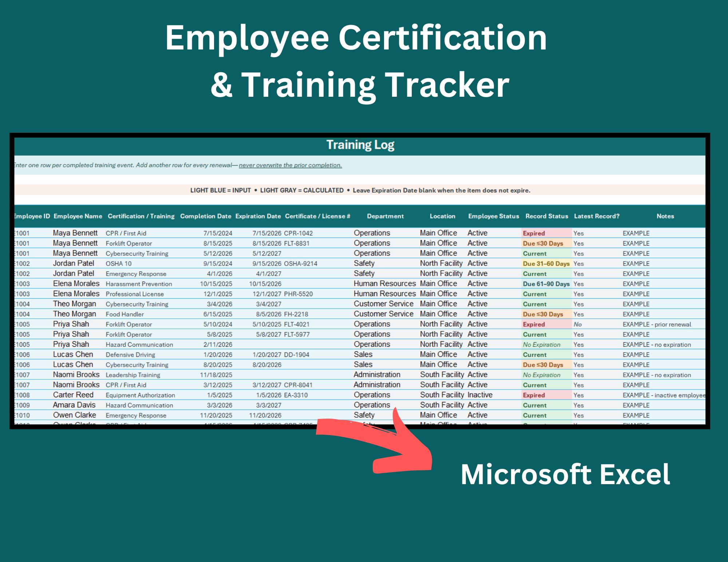This screenshot has width=728, height=562.
Task: Click the Location column header
Action: click(443, 216)
